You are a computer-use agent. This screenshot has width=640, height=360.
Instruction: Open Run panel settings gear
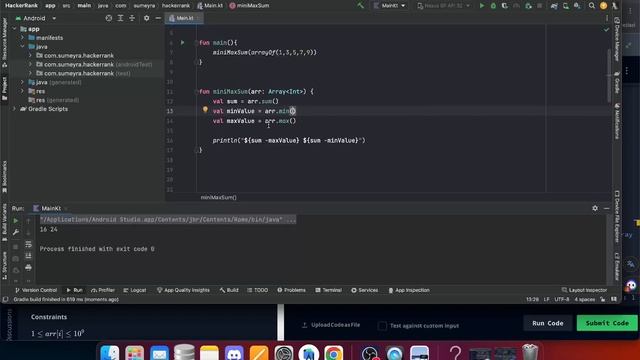[595, 208]
